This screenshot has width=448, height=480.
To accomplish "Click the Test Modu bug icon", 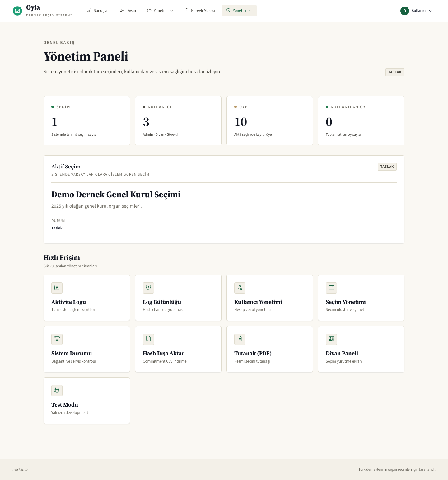I will click(57, 390).
